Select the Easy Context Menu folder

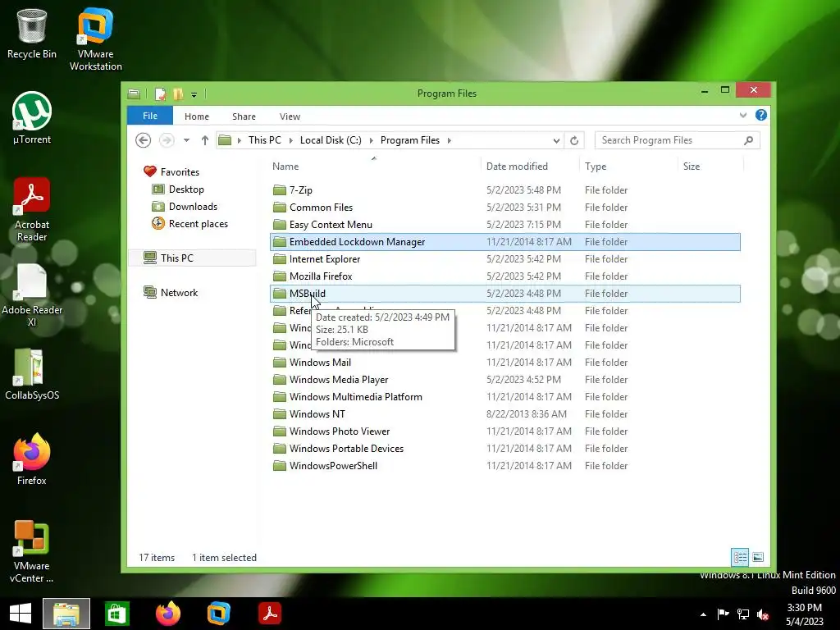point(505,225)
